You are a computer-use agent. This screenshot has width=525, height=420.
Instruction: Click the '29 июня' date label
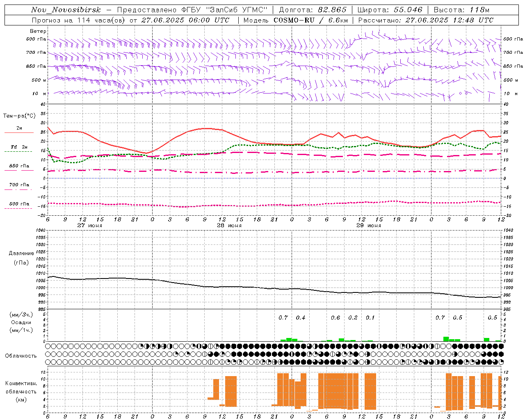[368, 226]
